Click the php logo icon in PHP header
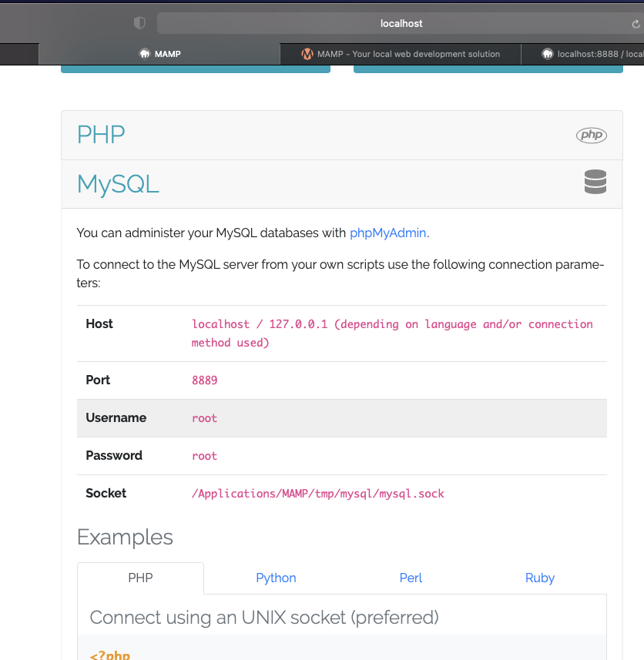 tap(592, 135)
